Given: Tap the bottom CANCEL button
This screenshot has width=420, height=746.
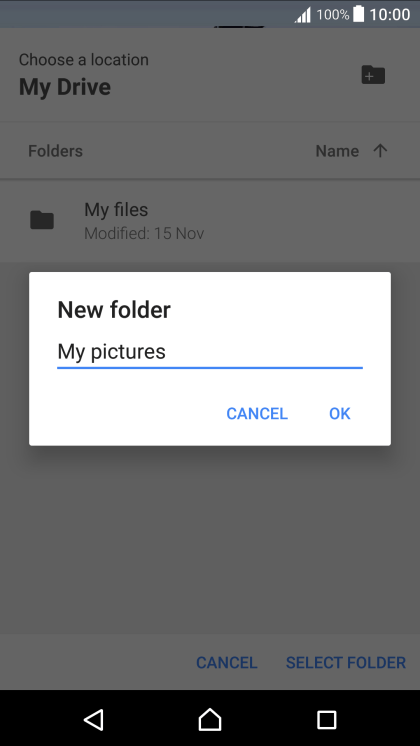Looking at the screenshot, I should pos(226,662).
